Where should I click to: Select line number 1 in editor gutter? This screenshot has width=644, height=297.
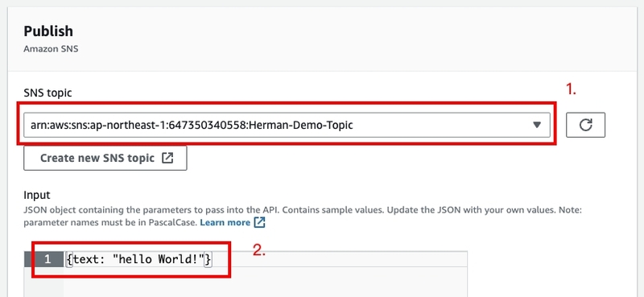click(47, 259)
